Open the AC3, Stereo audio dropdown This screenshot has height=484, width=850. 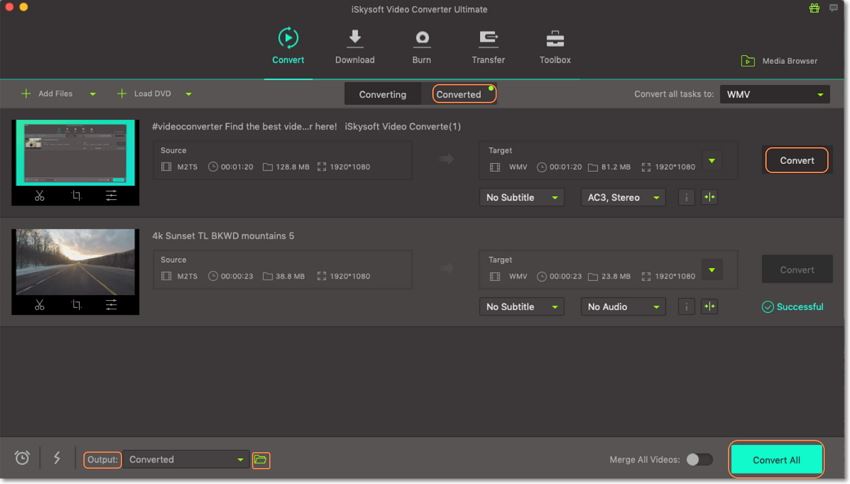(623, 198)
